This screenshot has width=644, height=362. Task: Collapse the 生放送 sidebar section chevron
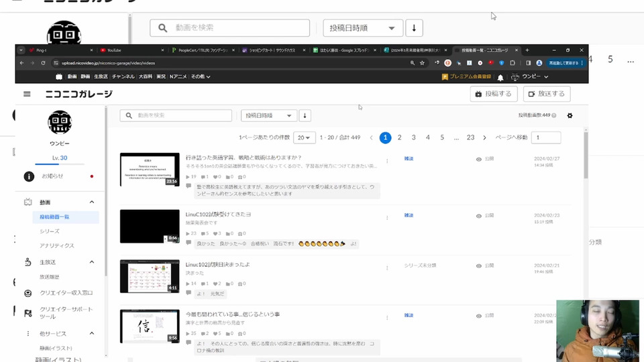pyautogui.click(x=92, y=262)
